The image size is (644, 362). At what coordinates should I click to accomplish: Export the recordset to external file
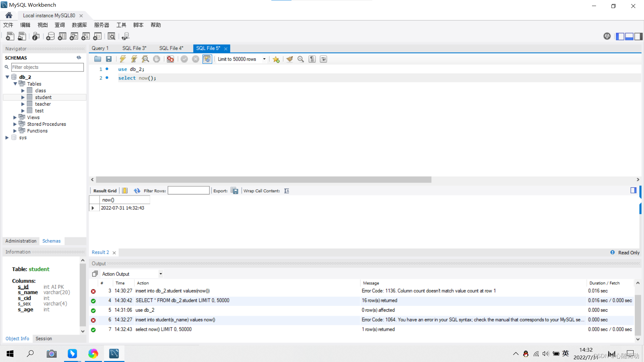click(x=234, y=191)
